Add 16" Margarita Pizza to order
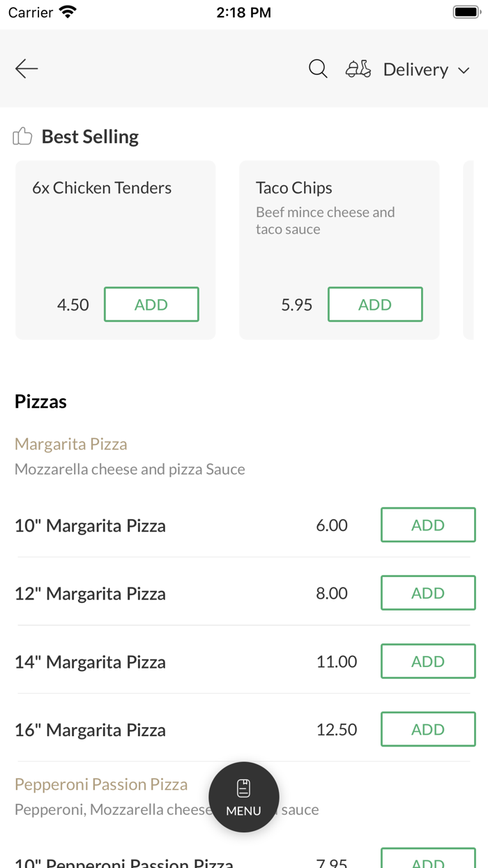This screenshot has width=488, height=868. click(x=428, y=729)
